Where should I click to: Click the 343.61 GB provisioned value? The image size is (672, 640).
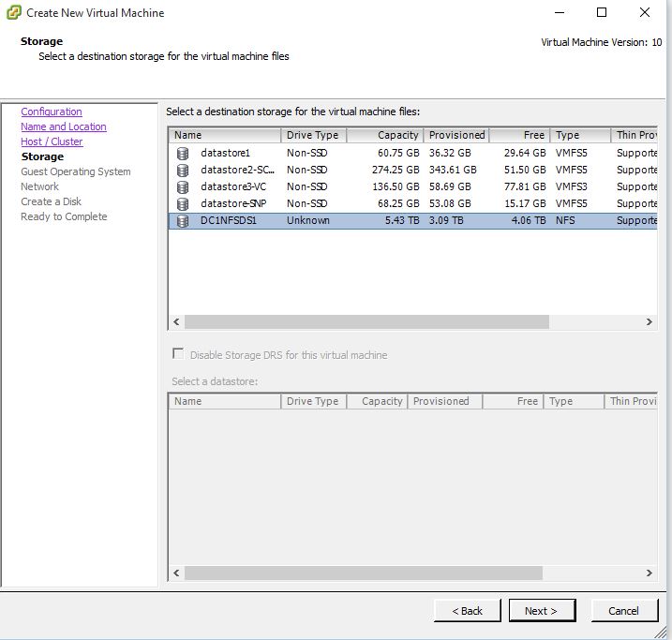pos(453,170)
